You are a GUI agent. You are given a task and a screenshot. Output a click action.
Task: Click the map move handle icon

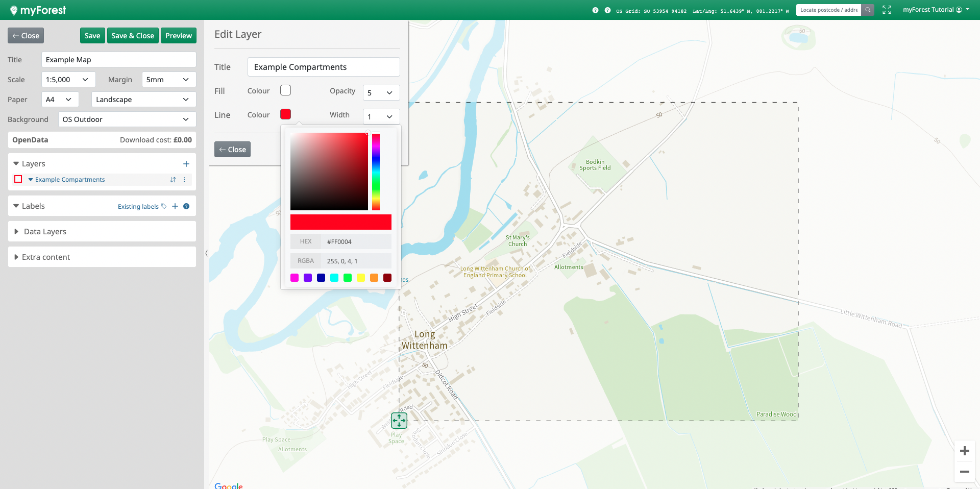point(399,421)
